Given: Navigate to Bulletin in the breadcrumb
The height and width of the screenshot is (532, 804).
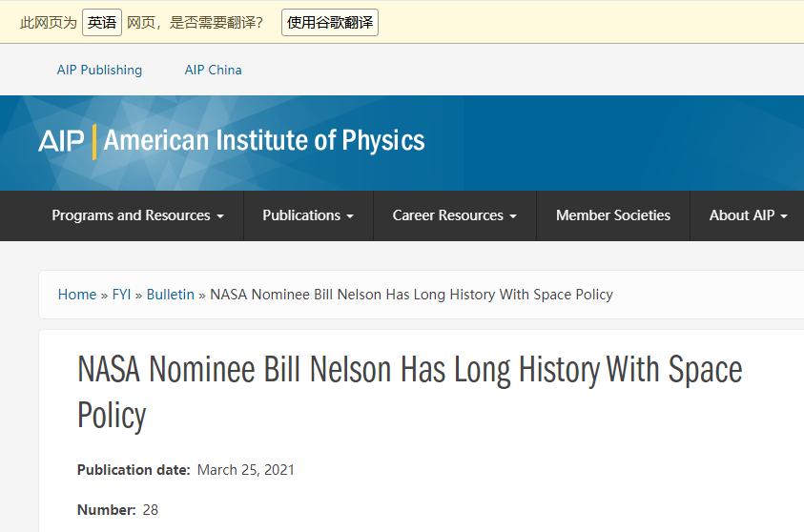Looking at the screenshot, I should [x=171, y=295].
